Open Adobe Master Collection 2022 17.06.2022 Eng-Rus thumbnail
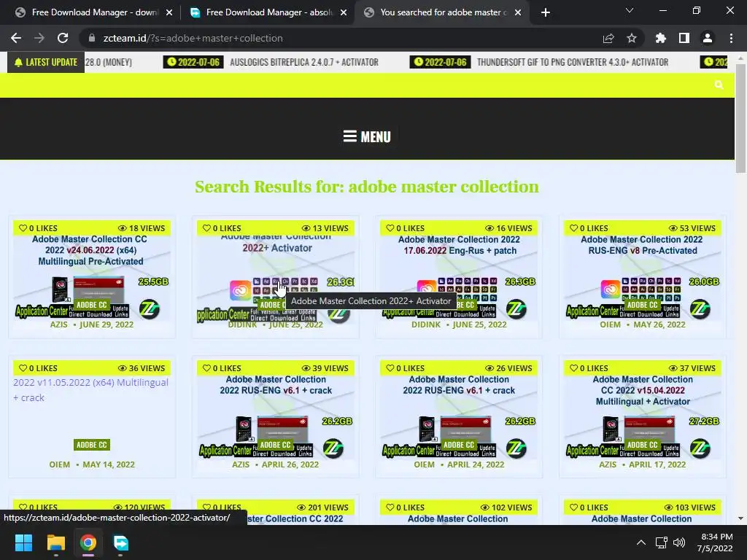747x560 pixels. coord(459,276)
